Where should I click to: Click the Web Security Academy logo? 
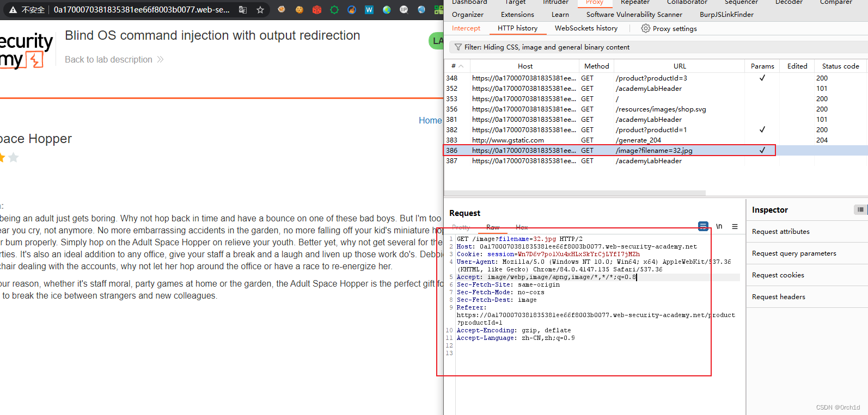25,50
